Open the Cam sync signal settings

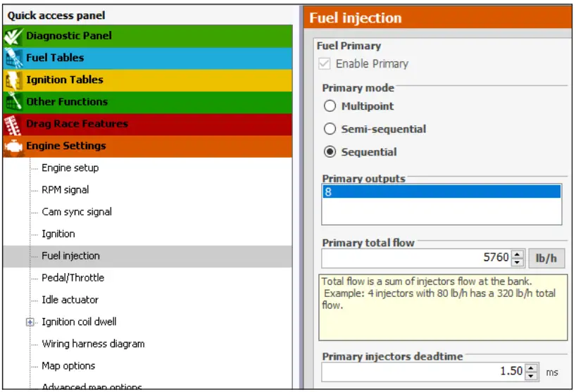(76, 212)
